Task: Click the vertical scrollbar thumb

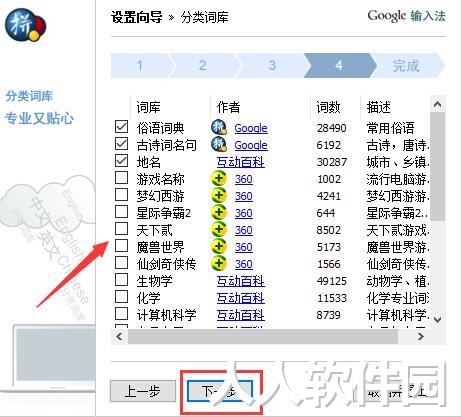Action: [438, 166]
